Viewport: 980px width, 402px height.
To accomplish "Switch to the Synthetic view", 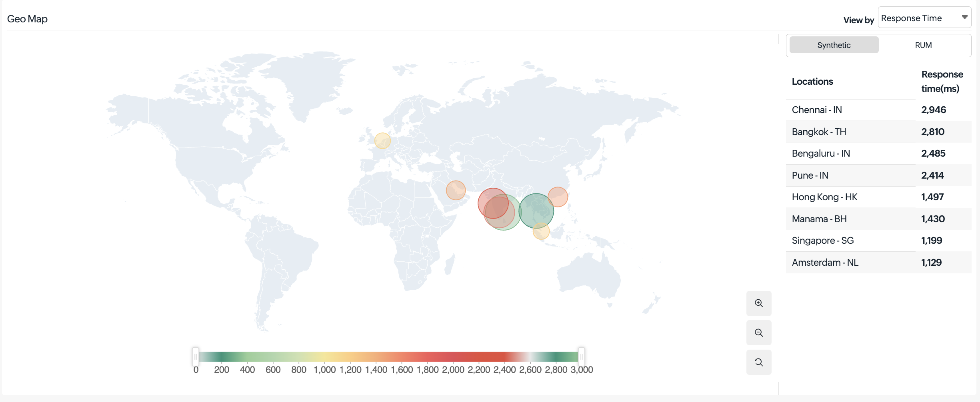I will [834, 45].
